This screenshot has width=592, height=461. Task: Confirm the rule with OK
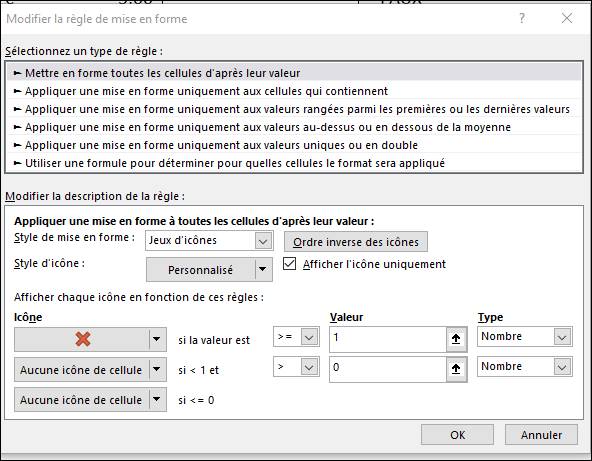click(457, 435)
